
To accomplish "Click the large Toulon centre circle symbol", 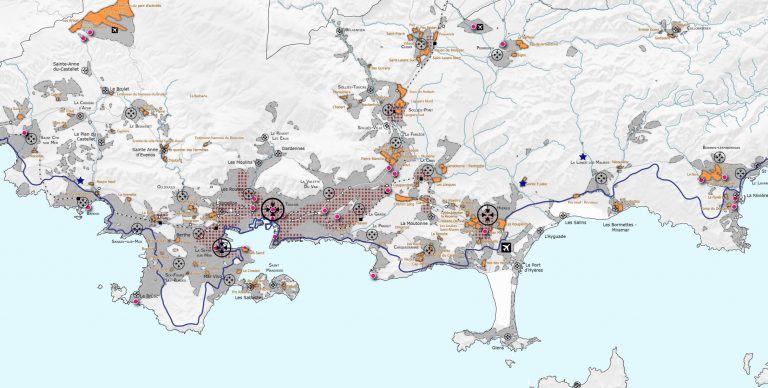I will (x=273, y=210).
